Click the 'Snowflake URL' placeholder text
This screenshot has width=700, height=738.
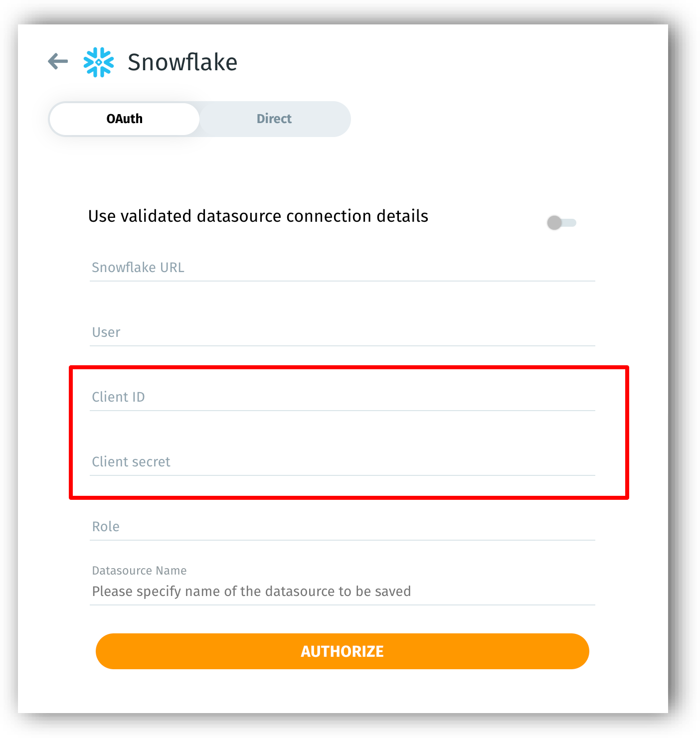click(x=138, y=268)
